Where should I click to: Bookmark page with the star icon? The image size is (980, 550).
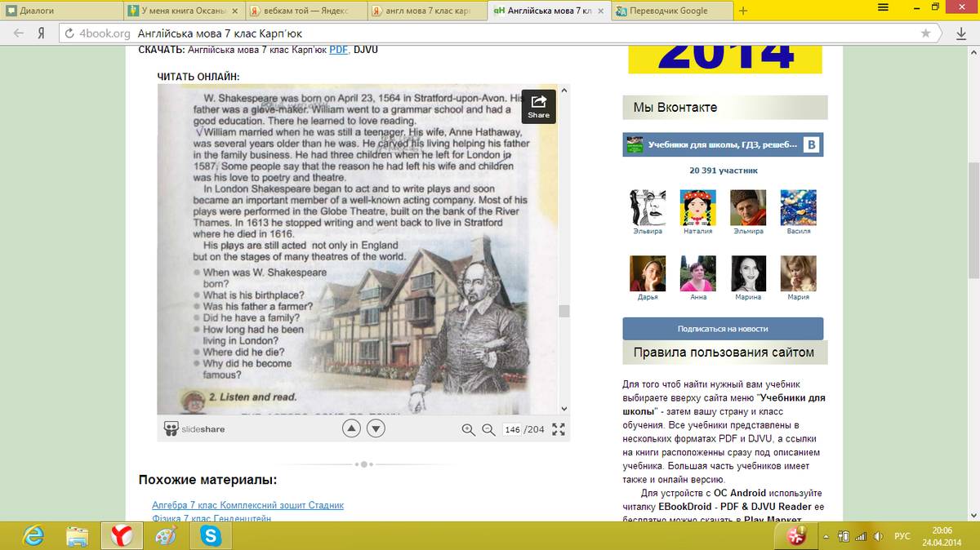pyautogui.click(x=925, y=33)
